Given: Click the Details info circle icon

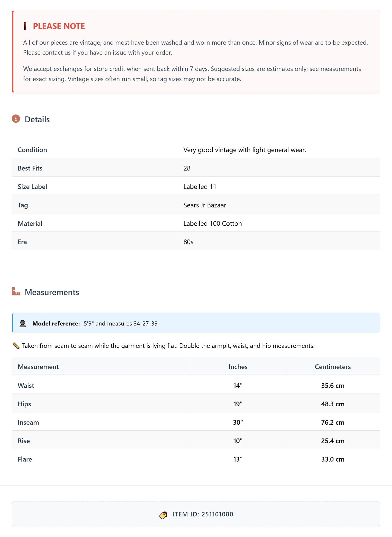Looking at the screenshot, I should click(16, 119).
